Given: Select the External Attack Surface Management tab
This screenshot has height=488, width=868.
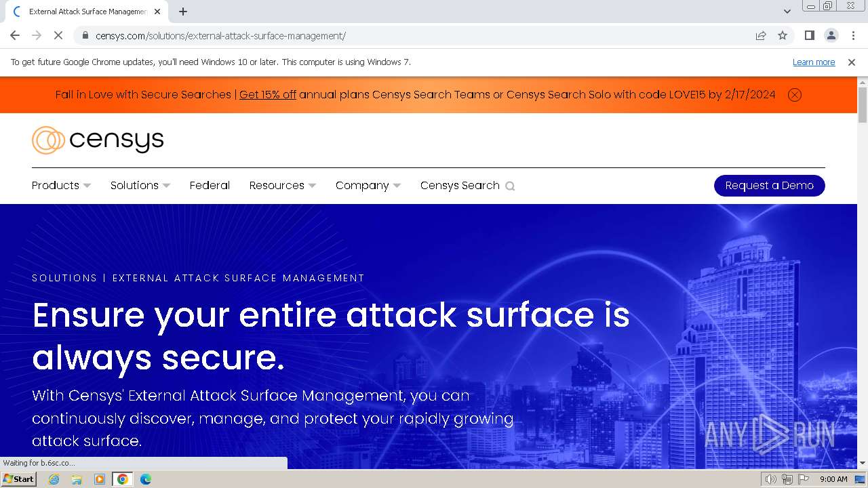Looking at the screenshot, I should tap(87, 12).
